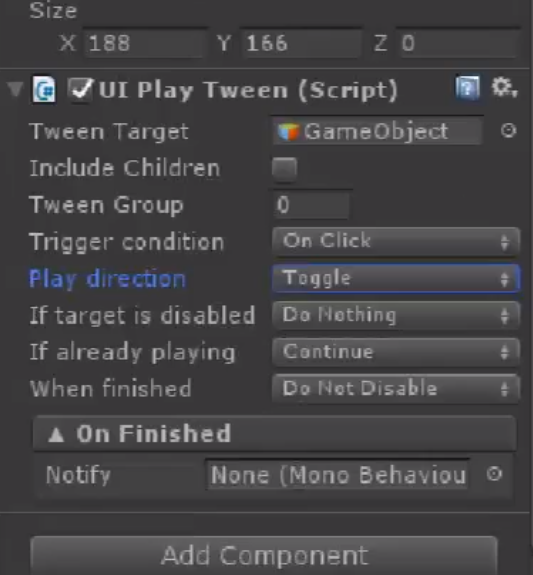Image resolution: width=533 pixels, height=575 pixels.
Task: Click the C# script icon of UI Play Tween
Action: tap(44, 89)
